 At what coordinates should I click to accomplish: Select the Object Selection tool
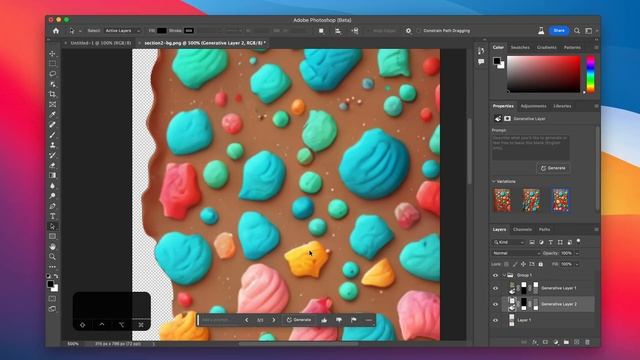[53, 84]
